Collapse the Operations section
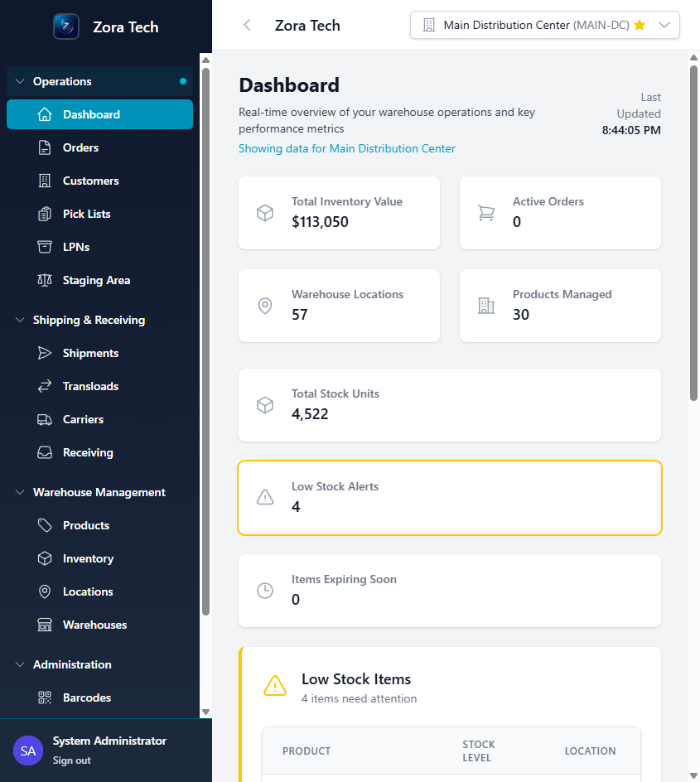Viewport: 700px width, 782px height. (x=20, y=81)
